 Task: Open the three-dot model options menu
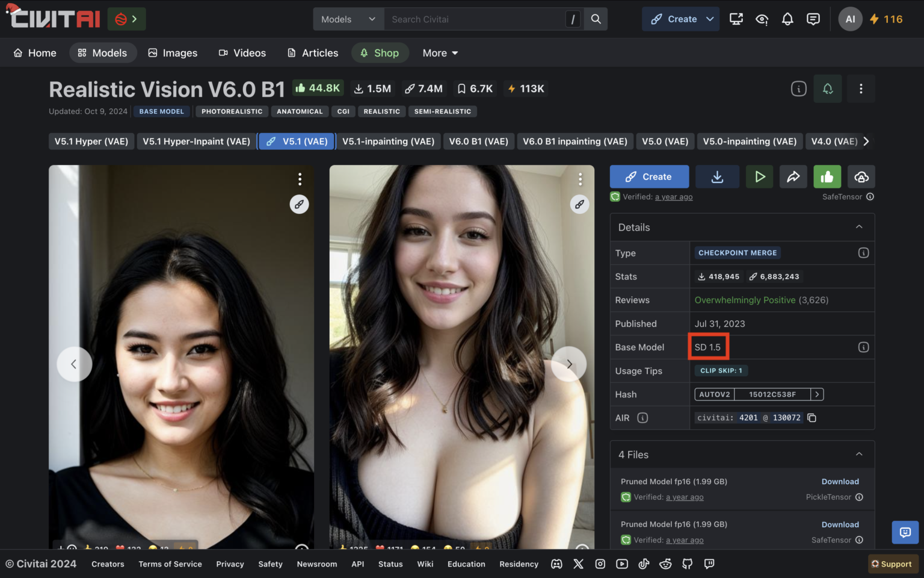pyautogui.click(x=861, y=89)
